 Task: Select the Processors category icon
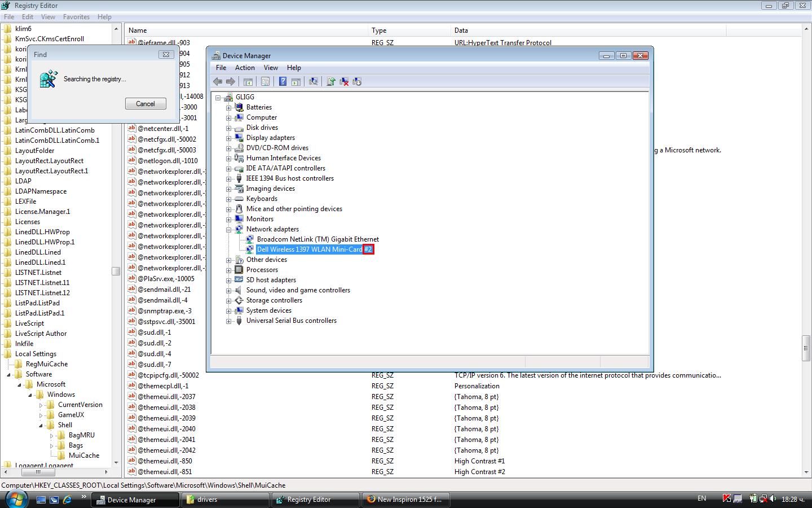(239, 270)
